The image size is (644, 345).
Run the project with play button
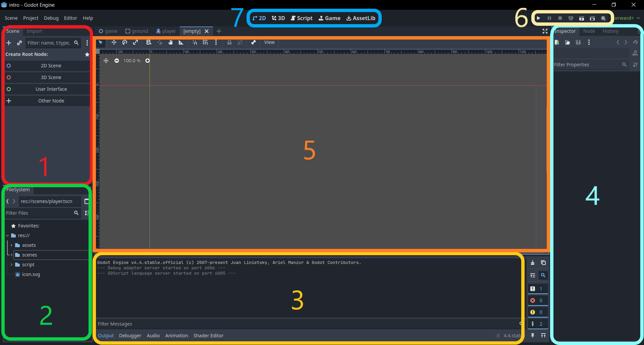click(x=538, y=18)
